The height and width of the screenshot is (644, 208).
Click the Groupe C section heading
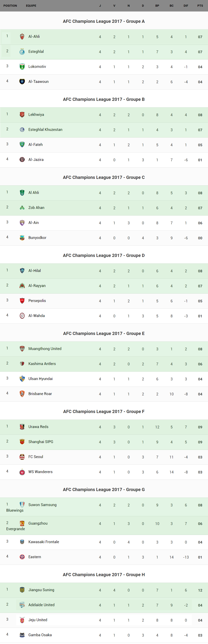tap(104, 177)
